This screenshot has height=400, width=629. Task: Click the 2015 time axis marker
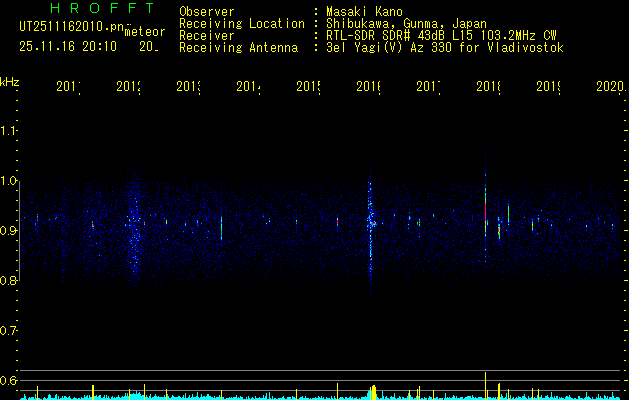pyautogui.click(x=308, y=86)
